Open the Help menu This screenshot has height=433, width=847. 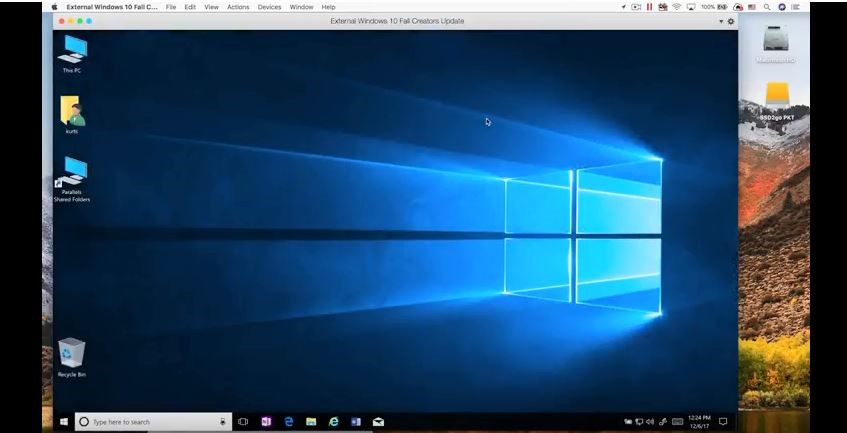(x=328, y=7)
